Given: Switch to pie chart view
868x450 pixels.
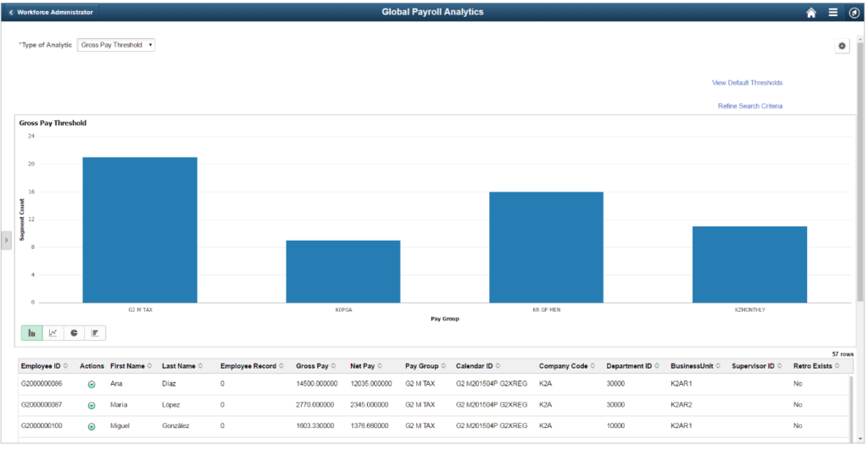Looking at the screenshot, I should click(74, 333).
